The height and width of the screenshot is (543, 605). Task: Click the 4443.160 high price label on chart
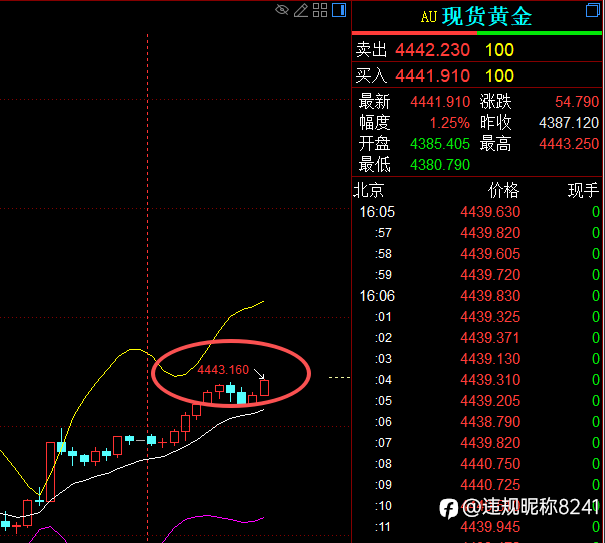[223, 370]
